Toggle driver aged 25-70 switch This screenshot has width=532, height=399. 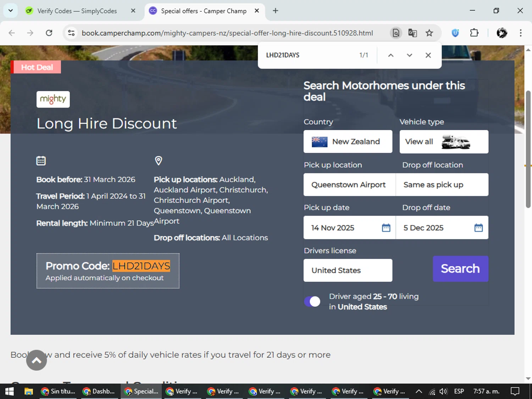[312, 301]
